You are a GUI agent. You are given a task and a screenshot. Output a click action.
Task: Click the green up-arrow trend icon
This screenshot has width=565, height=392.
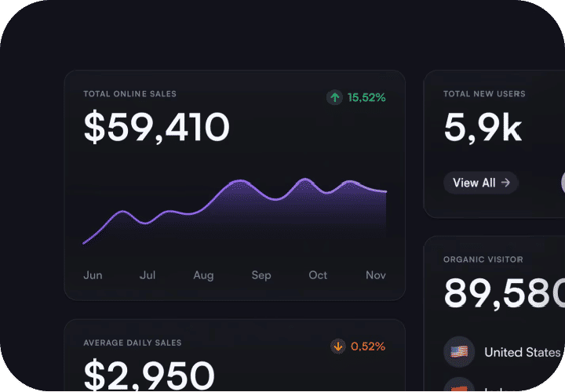pyautogui.click(x=335, y=97)
